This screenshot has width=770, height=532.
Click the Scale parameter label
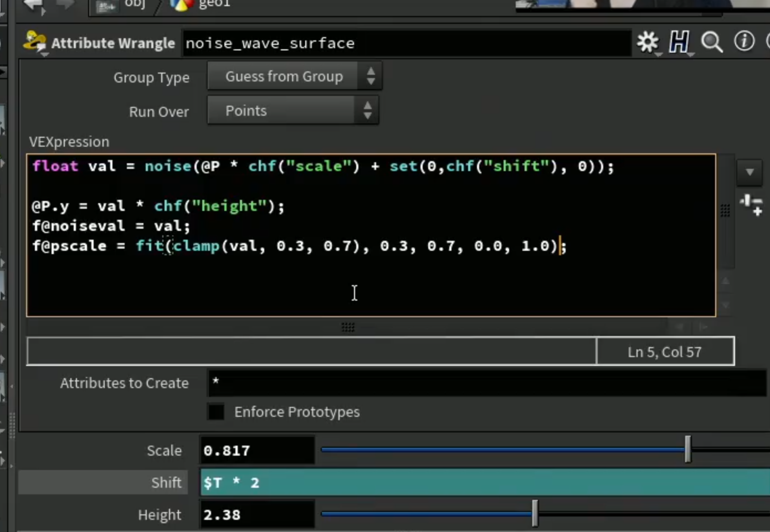(x=164, y=451)
